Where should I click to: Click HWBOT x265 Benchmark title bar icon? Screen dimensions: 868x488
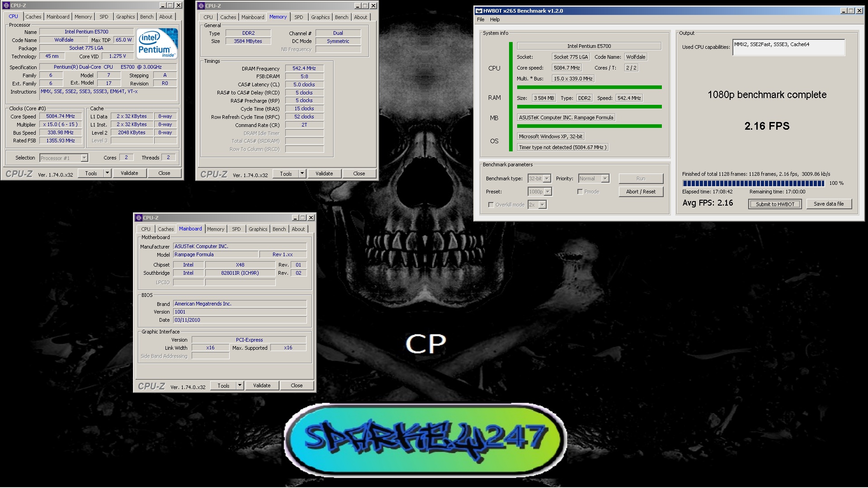point(479,11)
